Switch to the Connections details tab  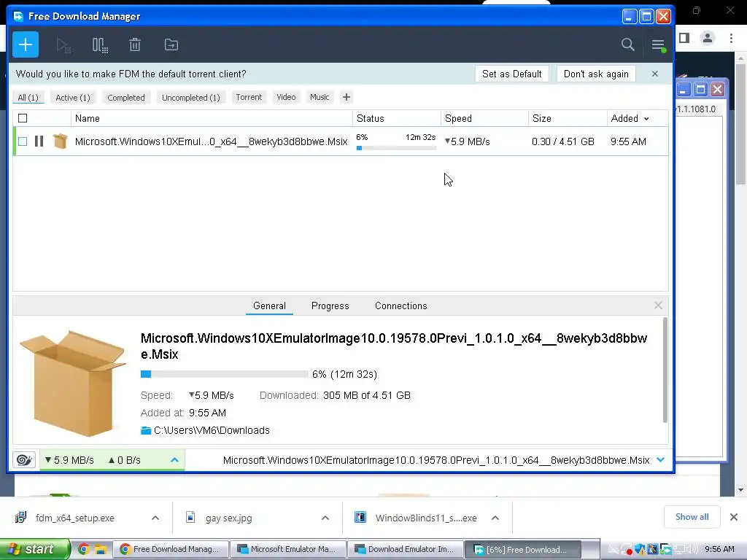(x=401, y=306)
